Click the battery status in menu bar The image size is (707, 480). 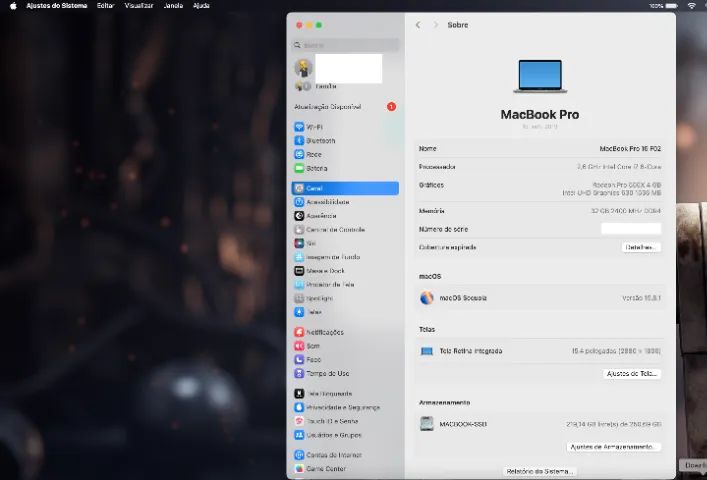(x=664, y=6)
